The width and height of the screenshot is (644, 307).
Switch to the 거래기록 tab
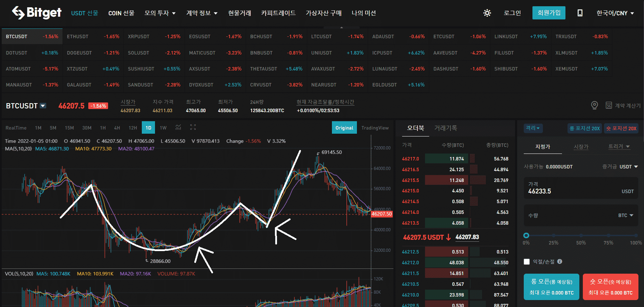coord(446,128)
